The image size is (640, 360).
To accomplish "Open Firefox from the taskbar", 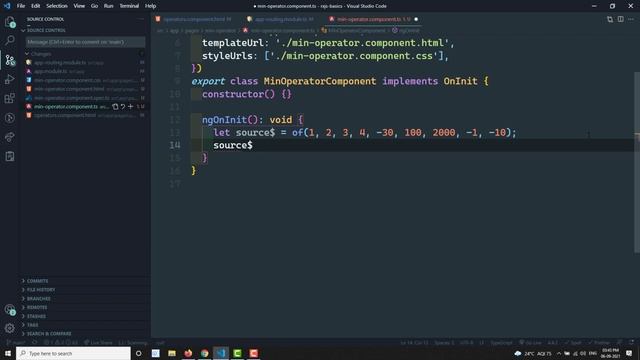I will (x=188, y=353).
